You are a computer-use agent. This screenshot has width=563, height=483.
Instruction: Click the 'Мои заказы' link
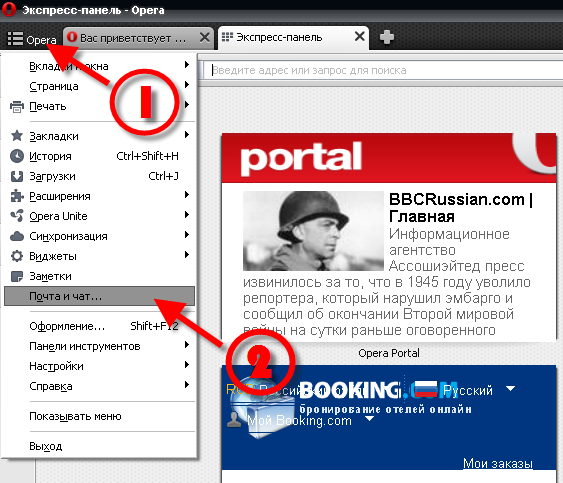click(498, 463)
